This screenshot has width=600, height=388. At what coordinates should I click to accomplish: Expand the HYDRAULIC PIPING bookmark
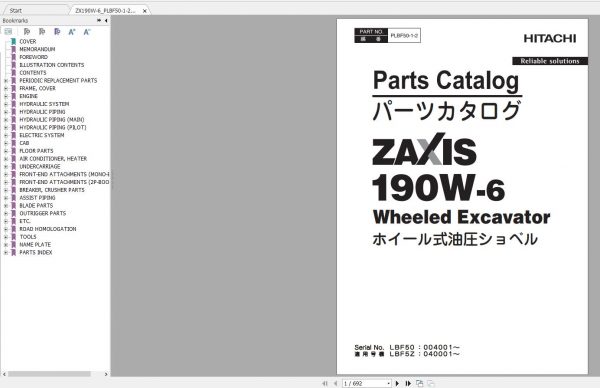point(6,112)
